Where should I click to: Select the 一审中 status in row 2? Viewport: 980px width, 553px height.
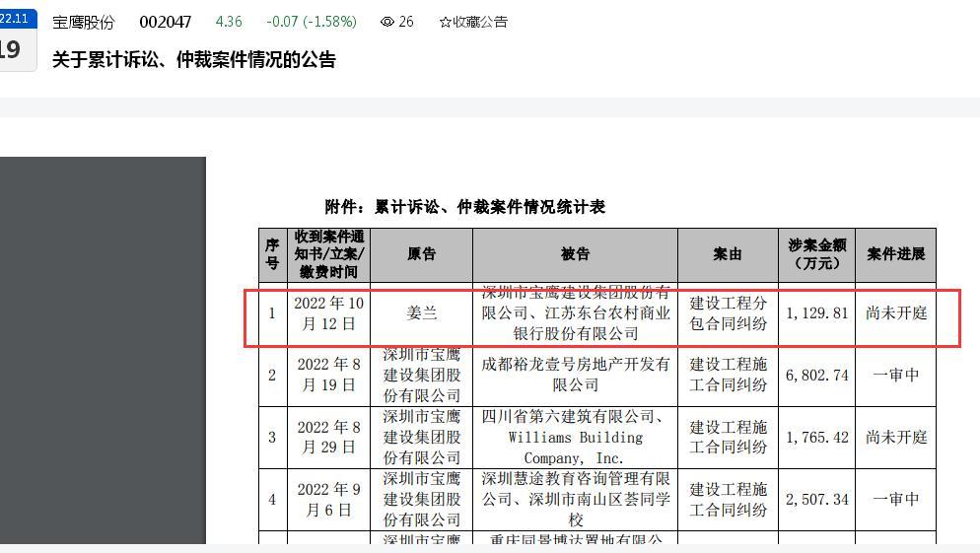pos(895,375)
